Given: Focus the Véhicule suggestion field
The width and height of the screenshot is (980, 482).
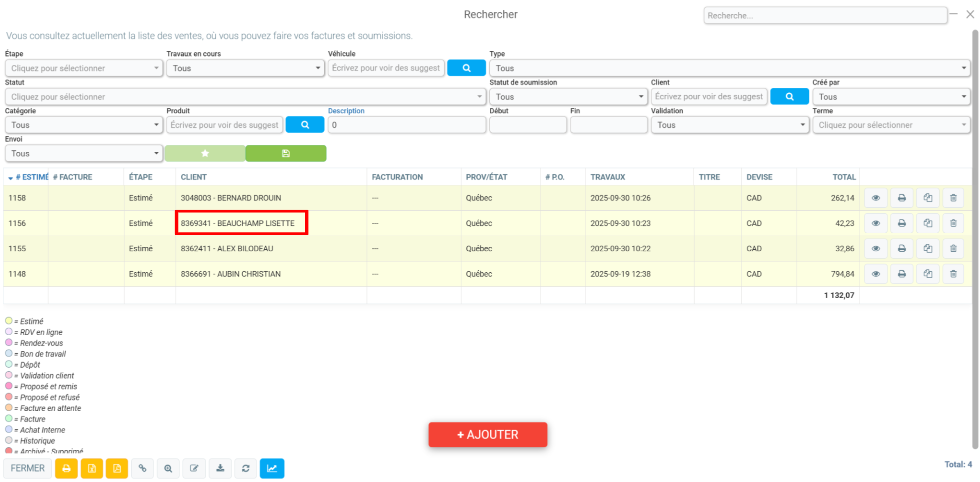Looking at the screenshot, I should (x=386, y=68).
